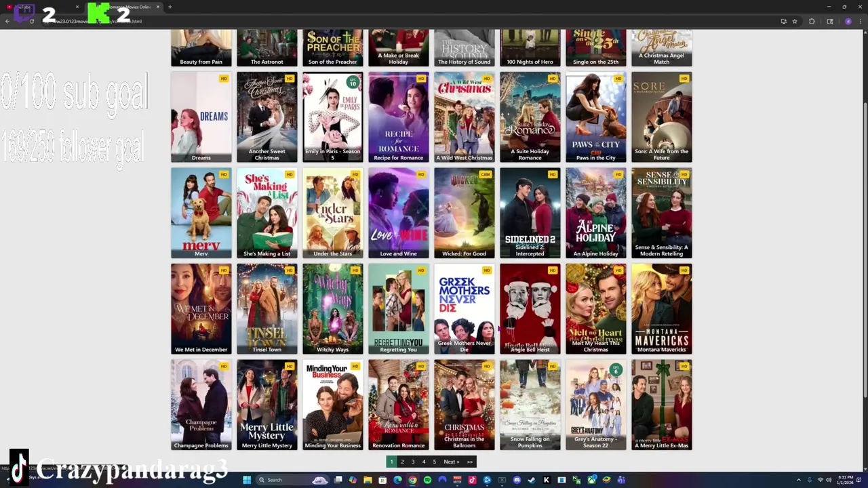This screenshot has width=868, height=488.
Task: Go to pagination page 2
Action: click(402, 462)
